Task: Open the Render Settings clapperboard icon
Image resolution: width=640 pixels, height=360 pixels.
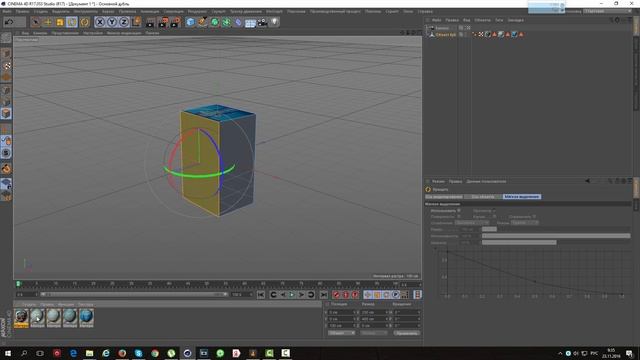Action: (x=176, y=22)
